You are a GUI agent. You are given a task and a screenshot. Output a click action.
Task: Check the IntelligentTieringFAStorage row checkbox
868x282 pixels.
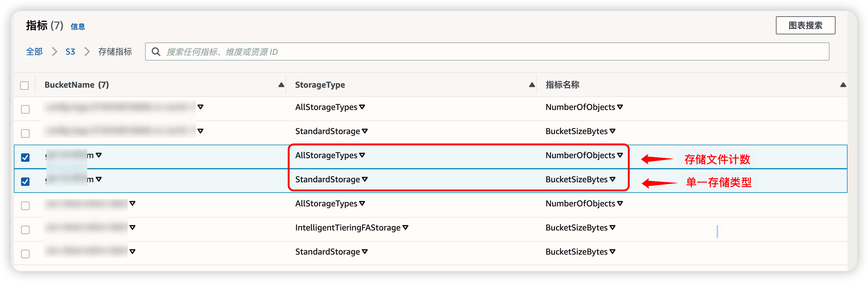[25, 230]
